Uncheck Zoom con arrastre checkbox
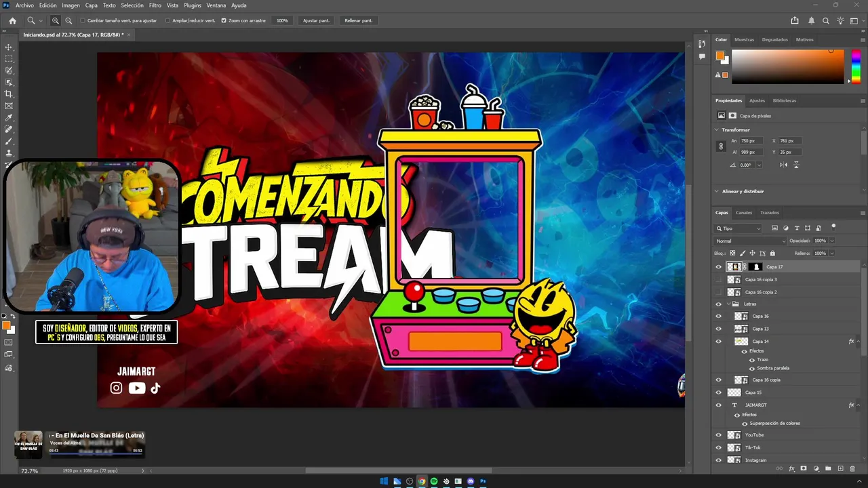Viewport: 868px width, 488px height. click(x=224, y=20)
